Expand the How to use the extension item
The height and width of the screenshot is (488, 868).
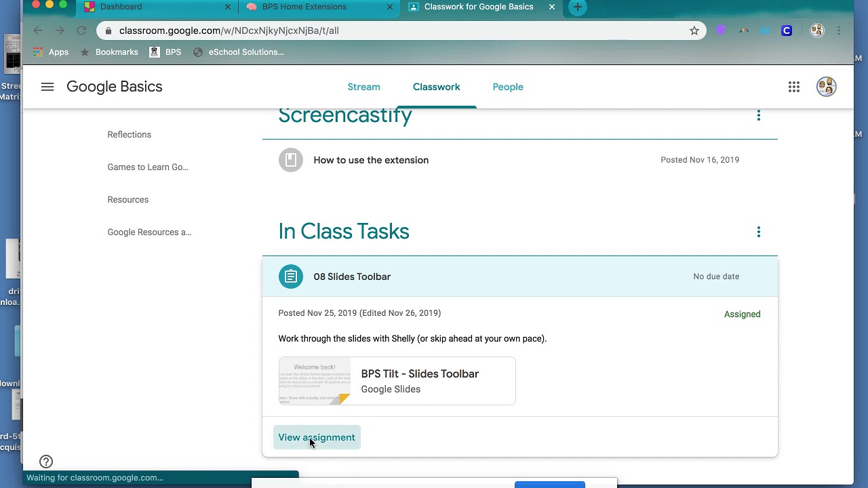point(520,160)
